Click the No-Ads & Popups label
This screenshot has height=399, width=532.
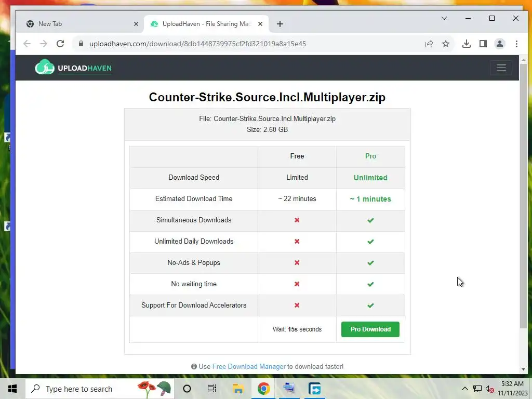pyautogui.click(x=194, y=262)
